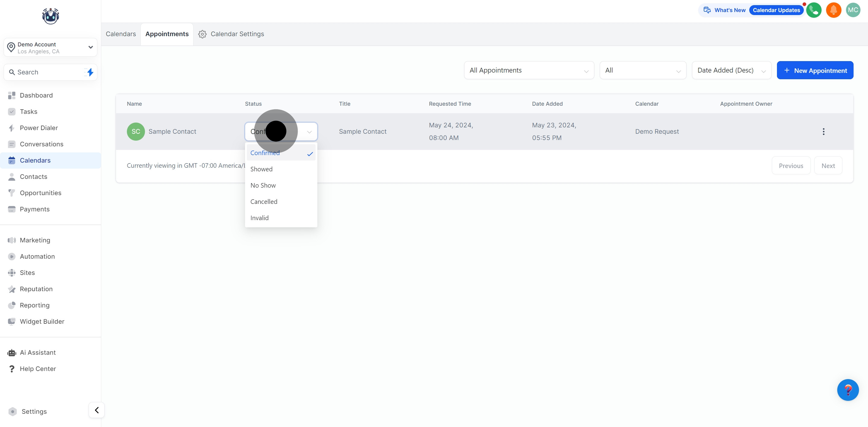Open the Date Added (Desc) sort dropdown
868x427 pixels.
click(x=731, y=70)
